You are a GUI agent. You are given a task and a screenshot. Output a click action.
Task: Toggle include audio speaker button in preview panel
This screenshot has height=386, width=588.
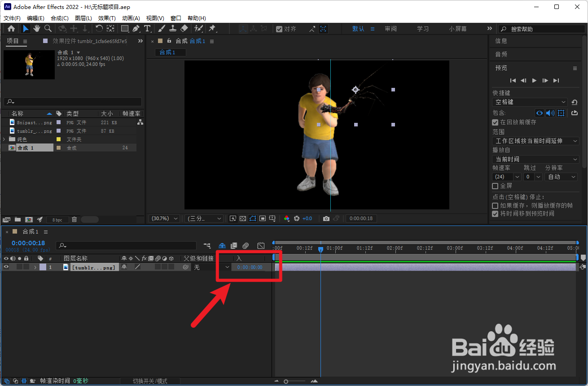coord(550,113)
